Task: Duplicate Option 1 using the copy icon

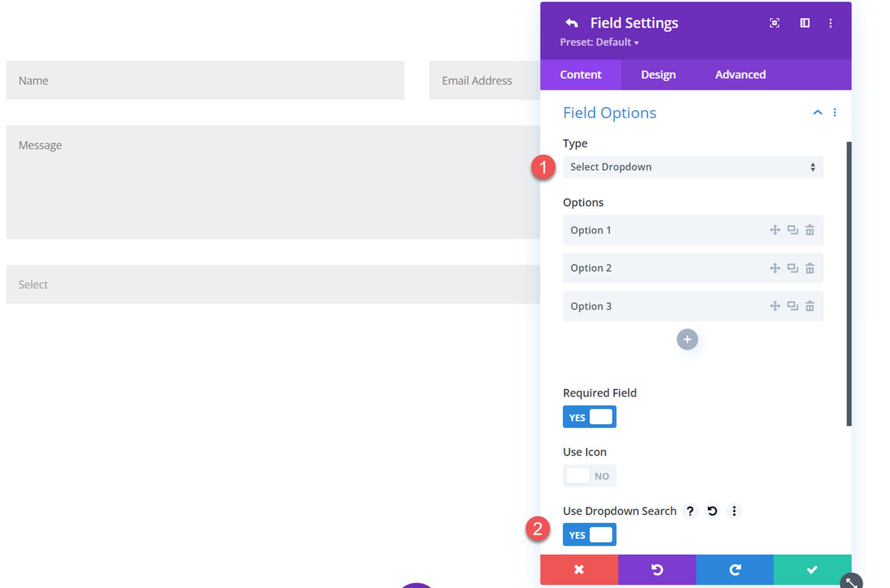Action: pos(793,230)
